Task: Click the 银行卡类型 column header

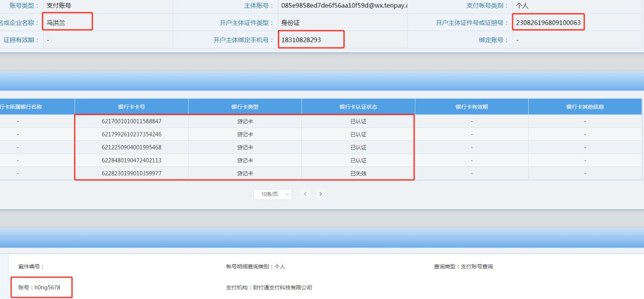Action: click(245, 107)
